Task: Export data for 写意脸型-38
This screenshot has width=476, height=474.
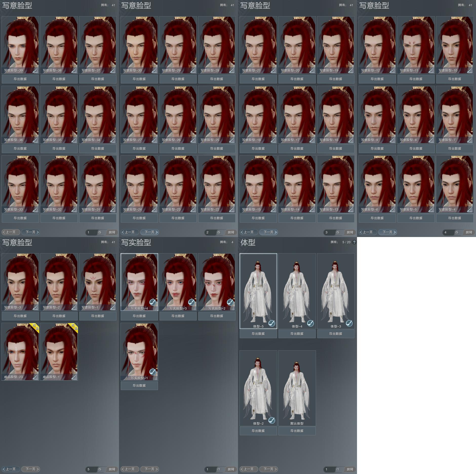Action: pyautogui.click(x=59, y=79)
